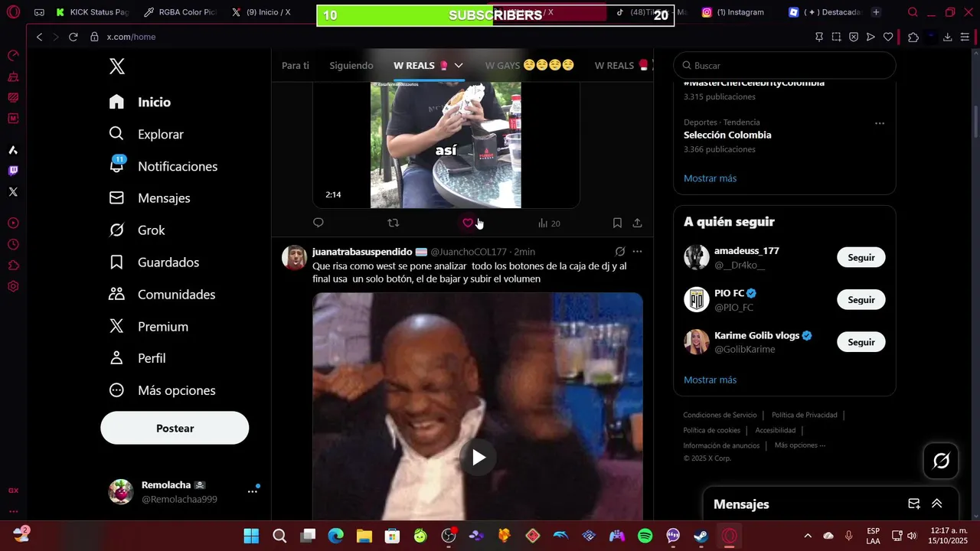
Task: Compose new message in Mensajes drawer
Action: click(x=914, y=504)
